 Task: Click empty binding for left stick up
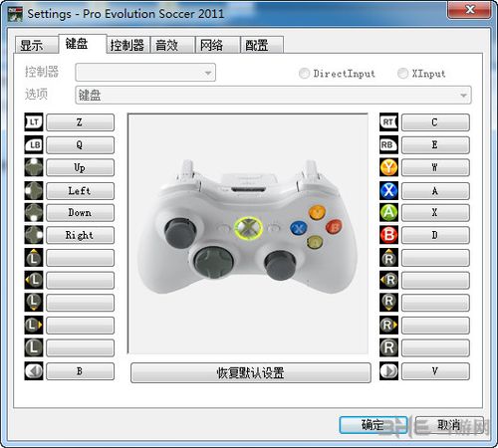[80, 258]
